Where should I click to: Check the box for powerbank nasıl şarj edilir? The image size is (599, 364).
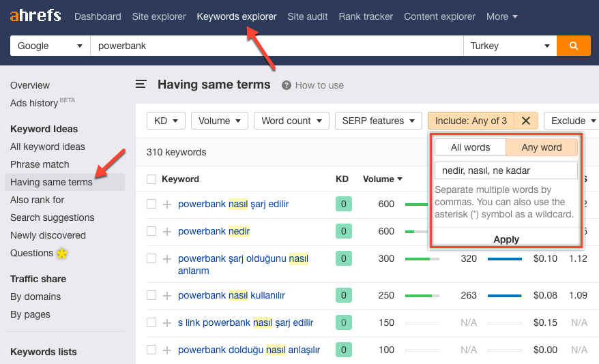click(151, 204)
